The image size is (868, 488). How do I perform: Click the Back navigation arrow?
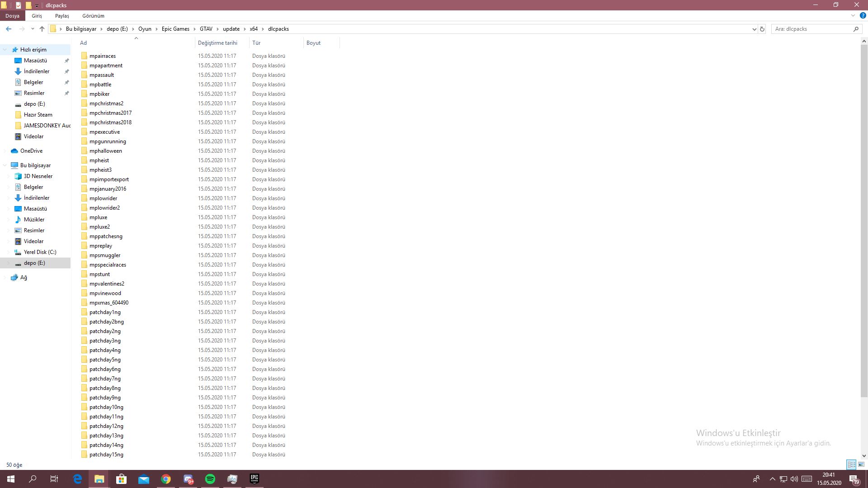(x=9, y=29)
